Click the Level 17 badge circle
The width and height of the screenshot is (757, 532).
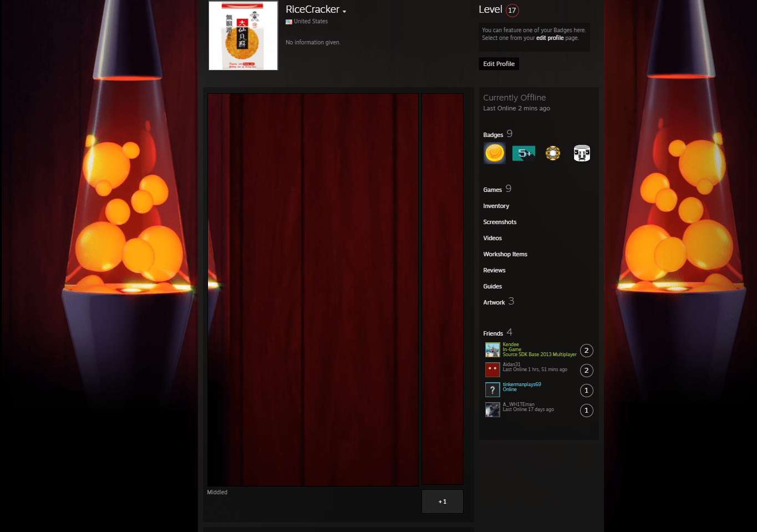[x=512, y=10]
